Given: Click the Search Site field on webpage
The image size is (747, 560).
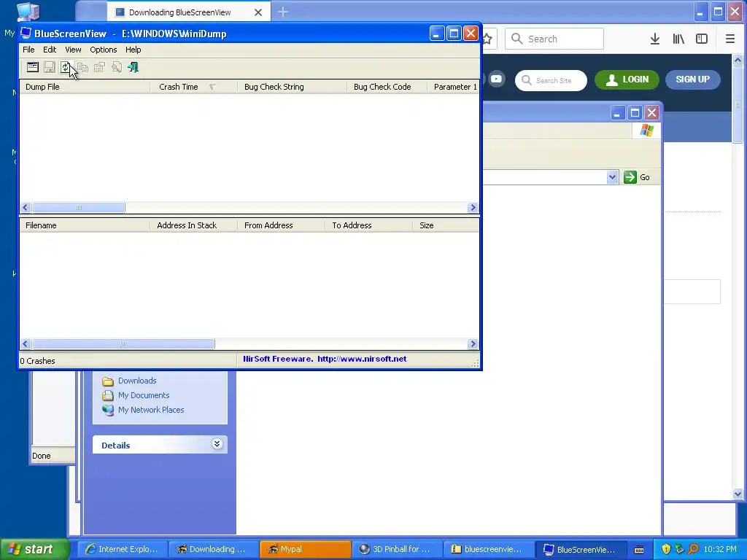Looking at the screenshot, I should click(x=551, y=80).
